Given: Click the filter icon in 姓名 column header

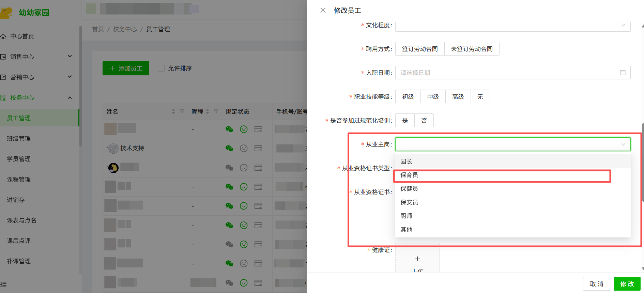Looking at the screenshot, I should tap(182, 111).
